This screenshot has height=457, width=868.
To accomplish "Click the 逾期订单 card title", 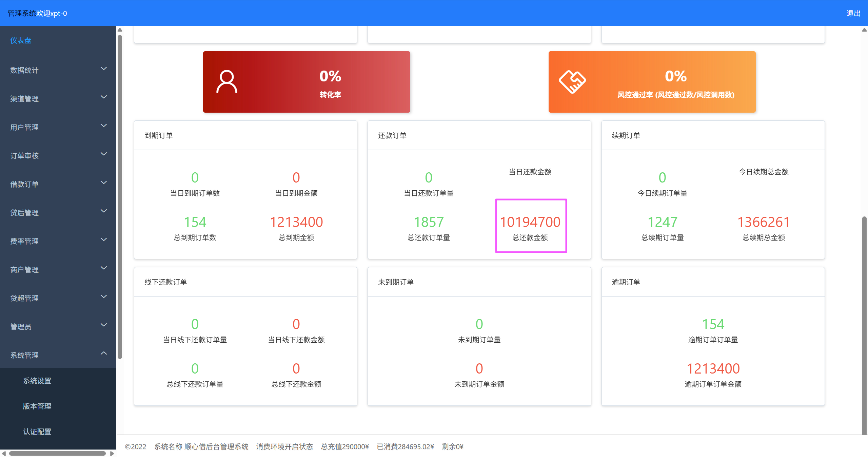I will coord(626,282).
